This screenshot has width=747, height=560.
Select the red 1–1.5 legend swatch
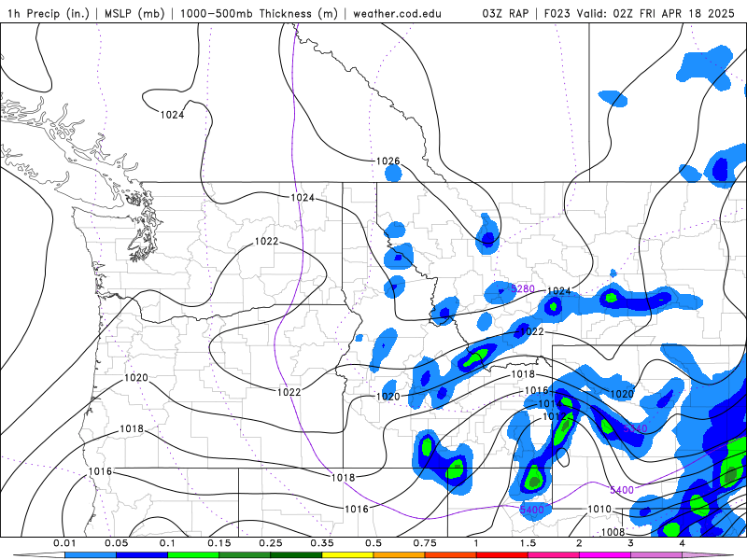point(502,555)
